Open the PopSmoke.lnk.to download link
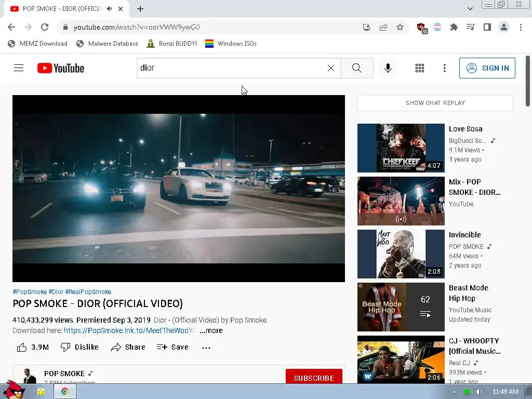 coord(129,331)
